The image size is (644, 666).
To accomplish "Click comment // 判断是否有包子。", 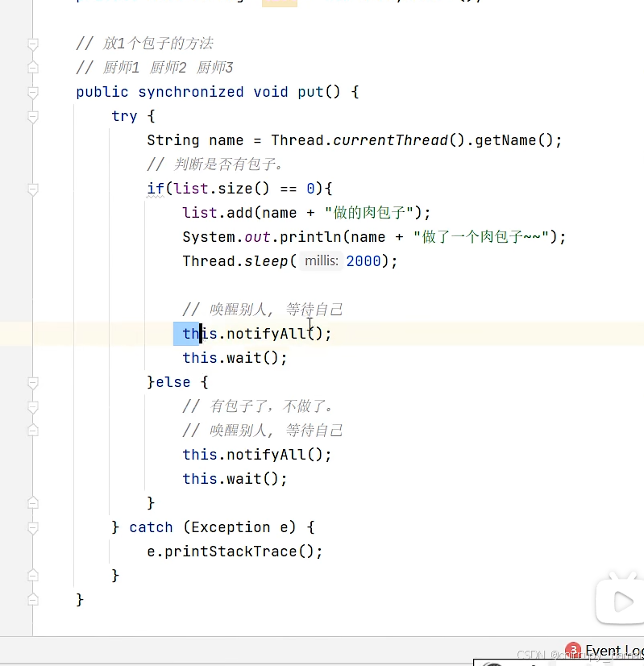I will [215, 164].
